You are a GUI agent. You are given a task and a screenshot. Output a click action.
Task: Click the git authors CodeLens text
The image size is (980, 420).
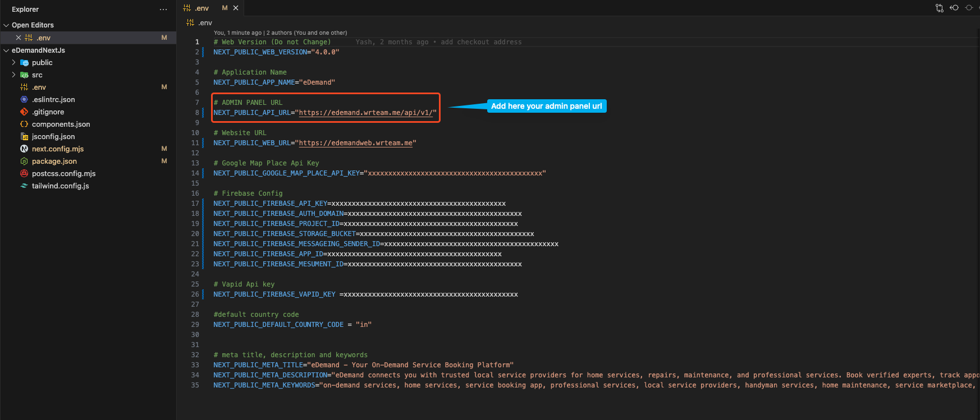(280, 33)
